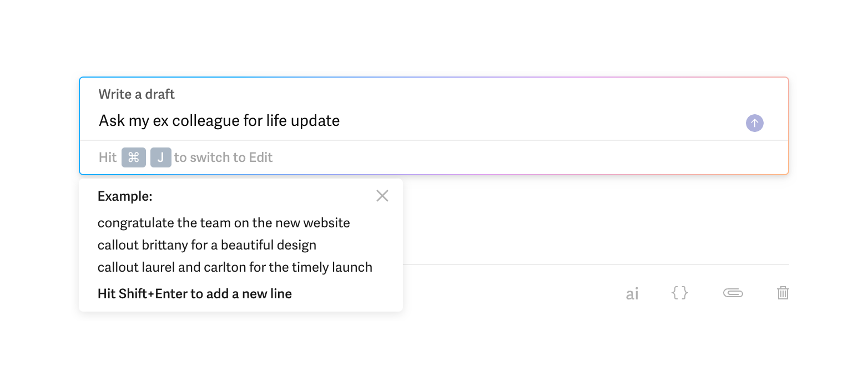Click the word "Hit" before the Command badge

click(x=108, y=157)
